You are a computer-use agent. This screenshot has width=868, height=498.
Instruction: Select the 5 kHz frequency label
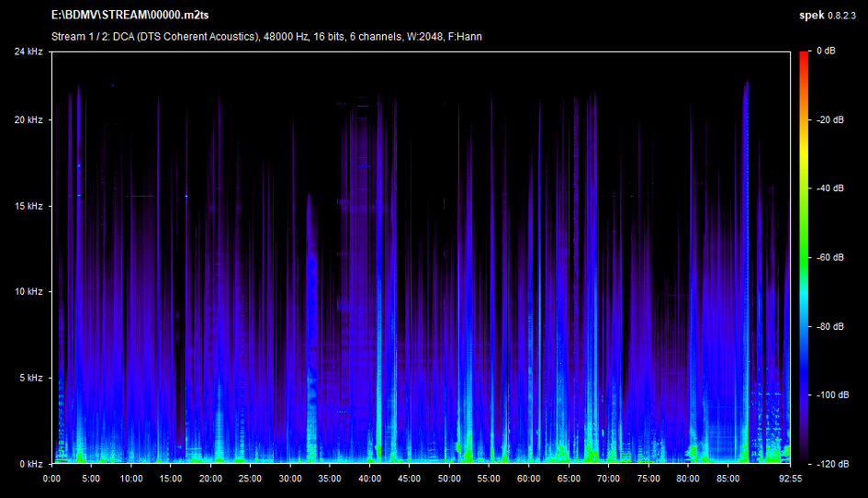(30, 378)
